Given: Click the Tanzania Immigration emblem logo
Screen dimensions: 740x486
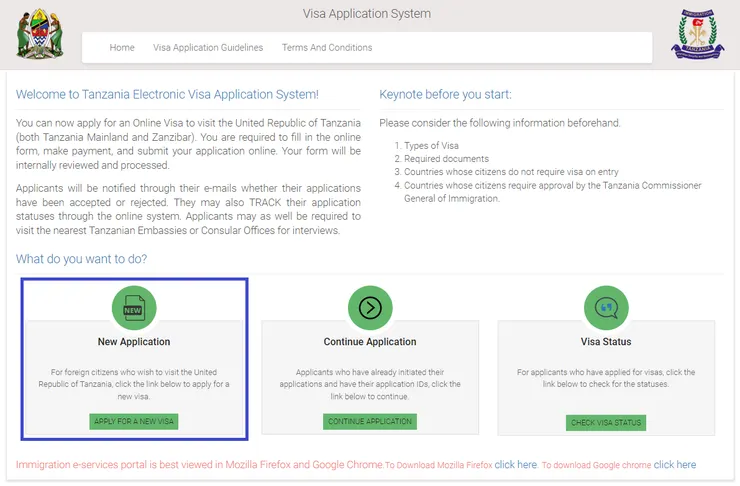Looking at the screenshot, I should [x=698, y=34].
